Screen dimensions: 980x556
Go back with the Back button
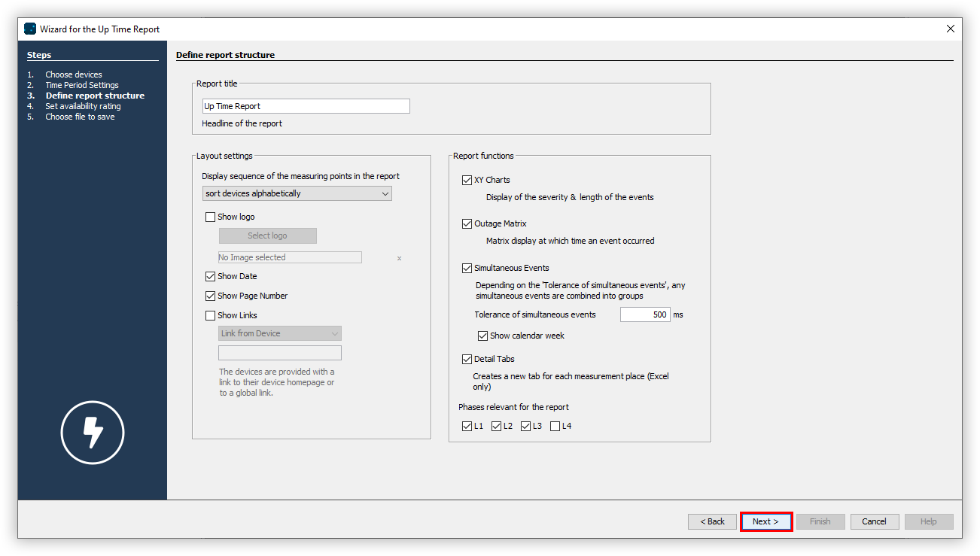(712, 521)
